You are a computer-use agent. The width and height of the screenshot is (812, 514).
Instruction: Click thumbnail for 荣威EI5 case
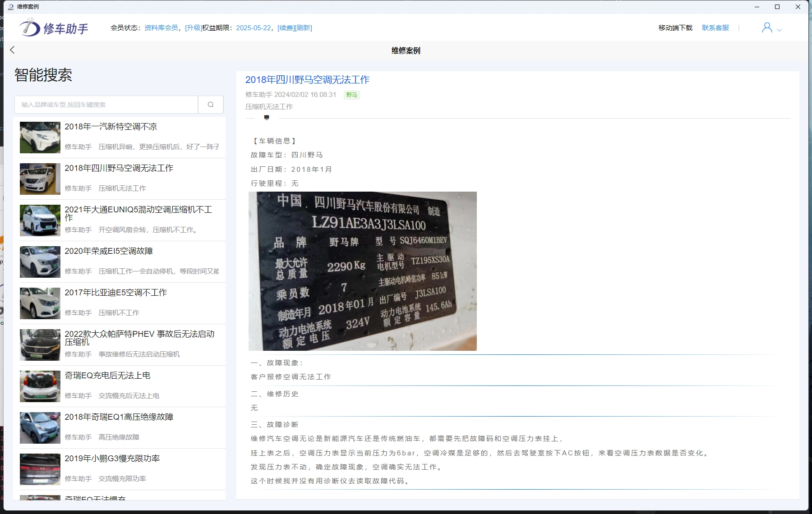[x=40, y=262]
